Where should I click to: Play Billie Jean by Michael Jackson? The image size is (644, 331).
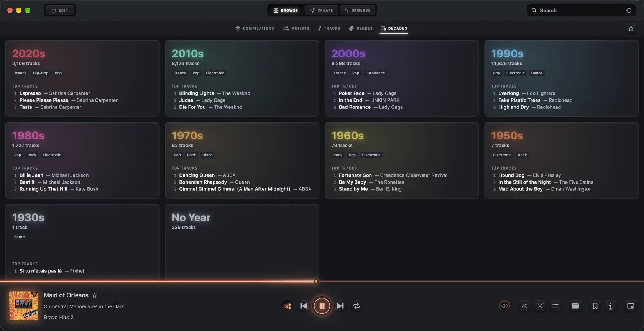tap(51, 175)
